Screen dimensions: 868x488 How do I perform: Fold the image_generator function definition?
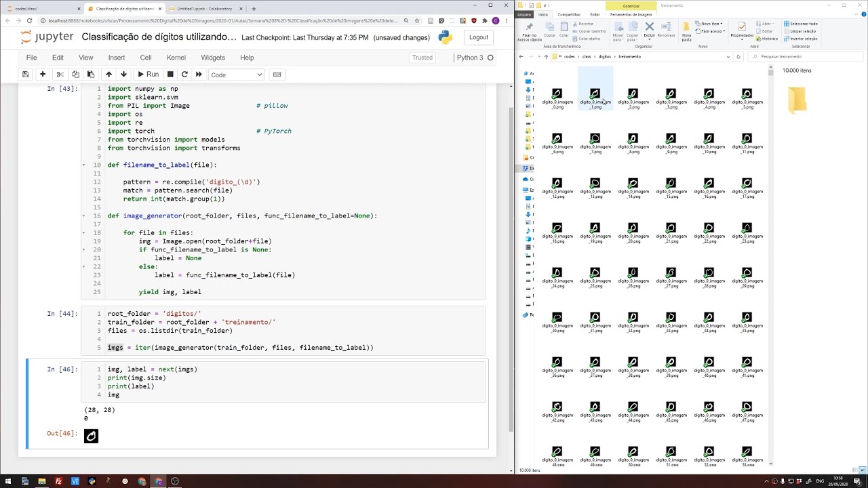[83, 216]
